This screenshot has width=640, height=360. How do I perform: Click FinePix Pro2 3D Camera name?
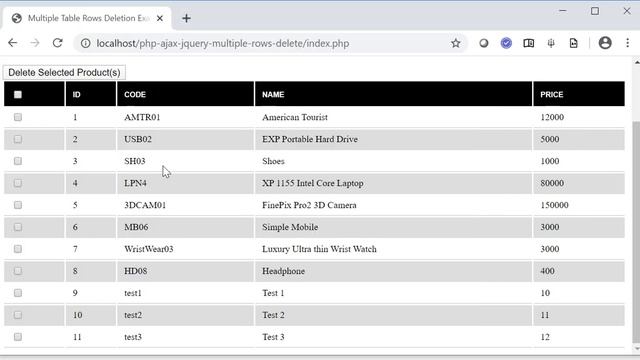pos(309,205)
